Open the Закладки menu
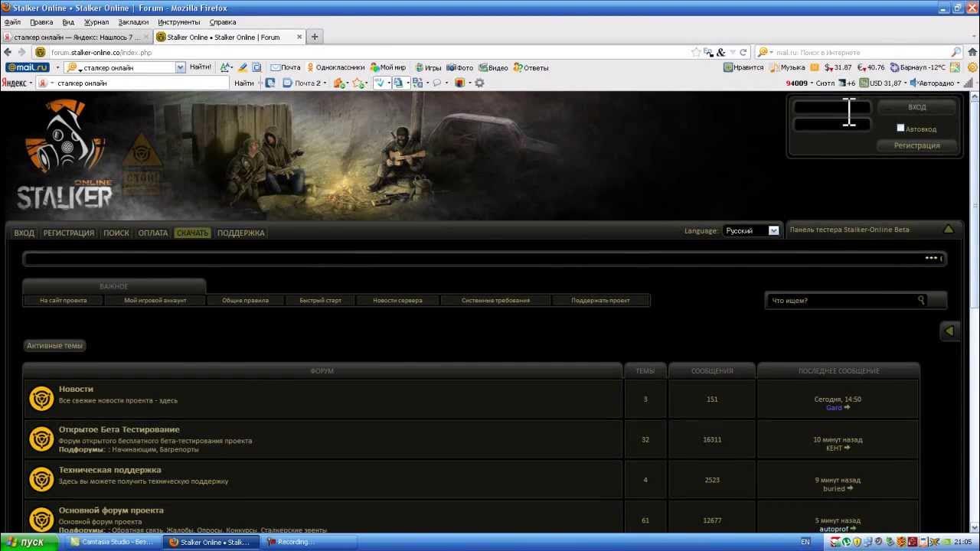Viewport: 980px width, 551px height. pos(133,22)
